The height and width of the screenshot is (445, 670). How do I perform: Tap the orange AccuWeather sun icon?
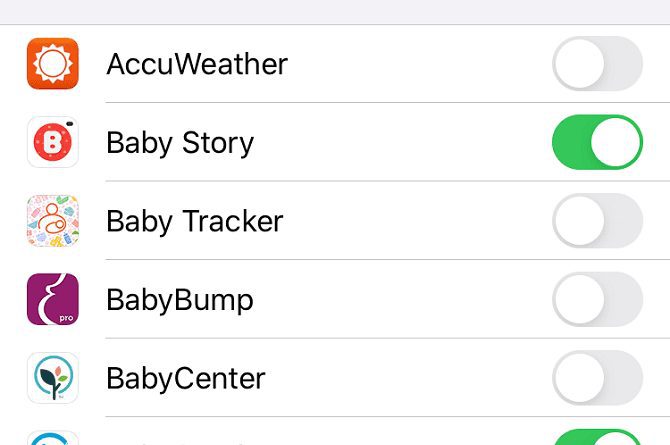53,64
